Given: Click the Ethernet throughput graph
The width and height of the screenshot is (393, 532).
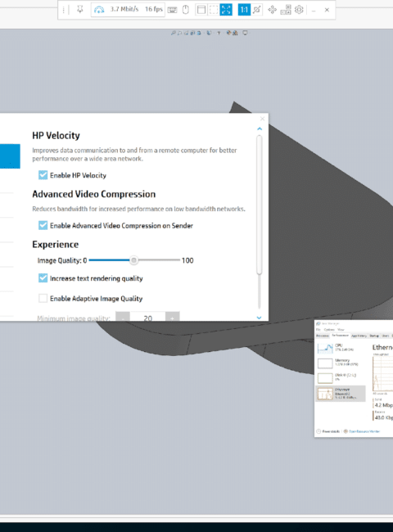Looking at the screenshot, I should [383, 374].
